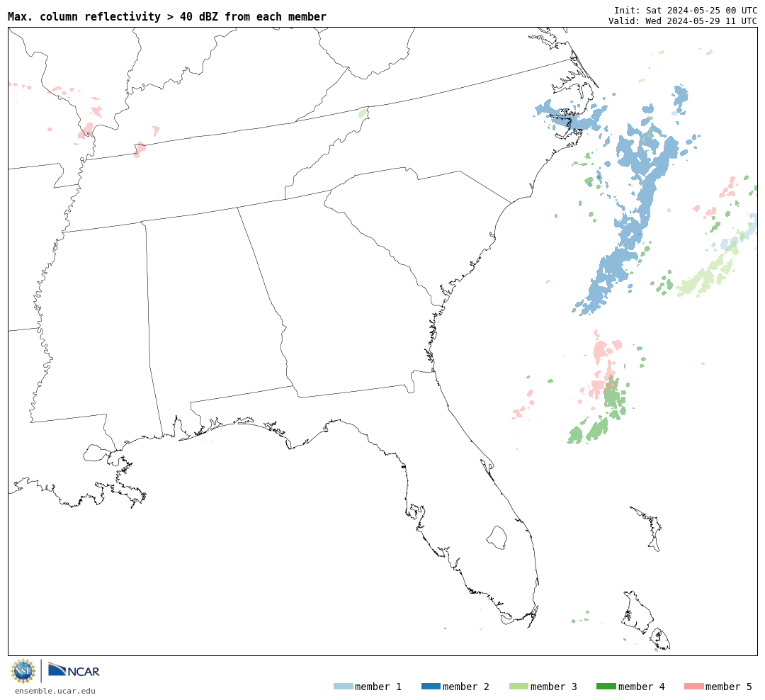Open the ensemble.ucar.edu link text
The image size is (765, 700).
pos(55,691)
